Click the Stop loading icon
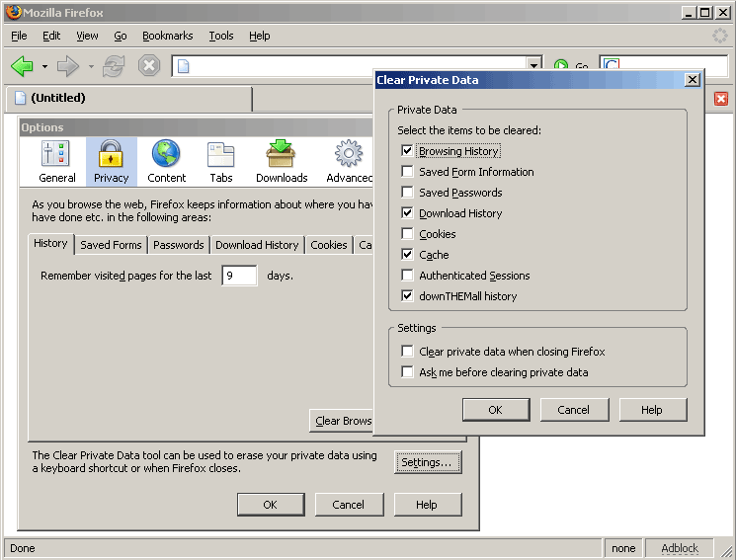Screen dimensions: 736x560 click(x=149, y=66)
